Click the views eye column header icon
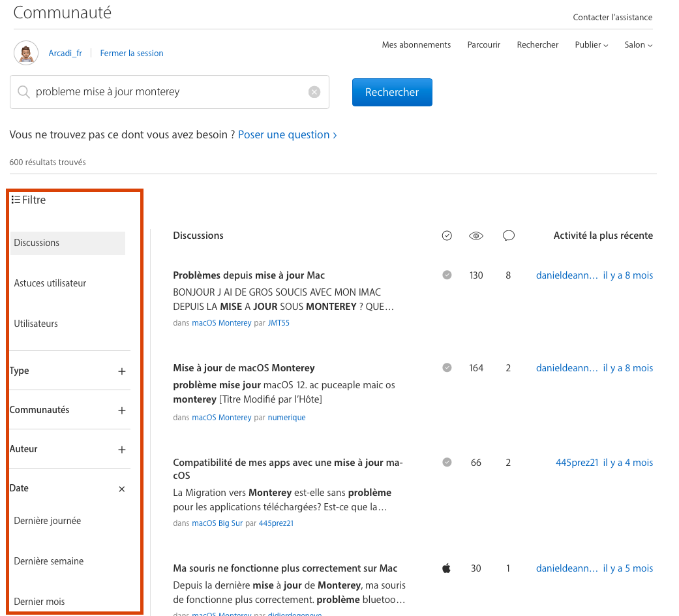The width and height of the screenshot is (679, 616). pos(476,236)
